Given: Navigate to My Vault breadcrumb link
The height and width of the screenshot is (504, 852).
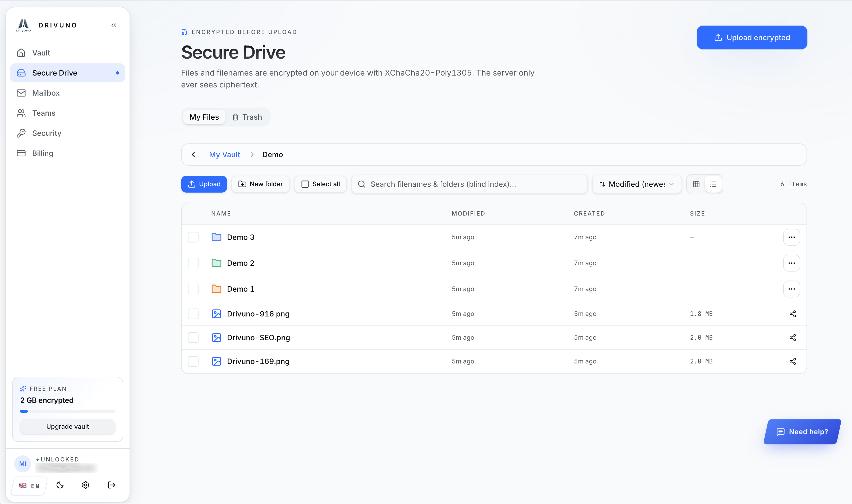Looking at the screenshot, I should click(224, 155).
